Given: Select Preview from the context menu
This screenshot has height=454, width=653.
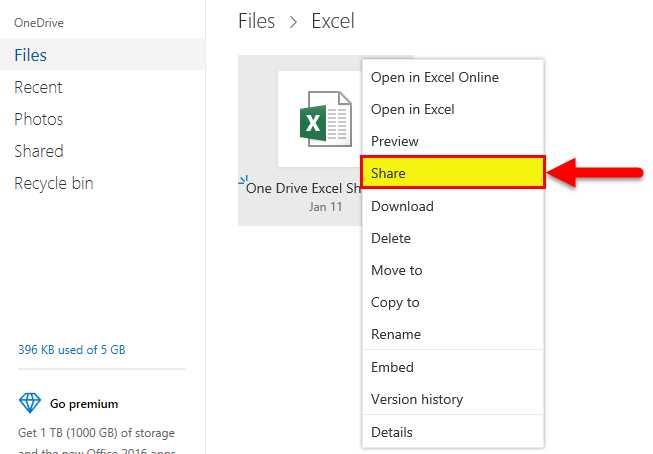Looking at the screenshot, I should click(x=395, y=141).
